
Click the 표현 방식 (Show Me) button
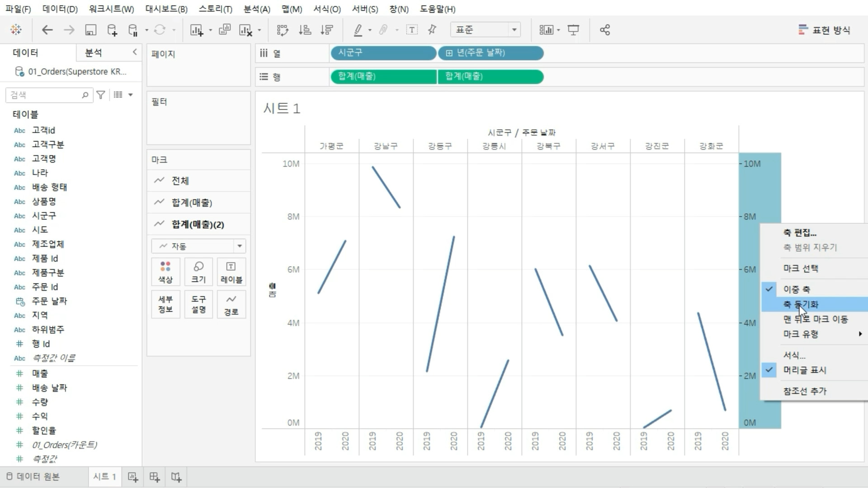824,30
